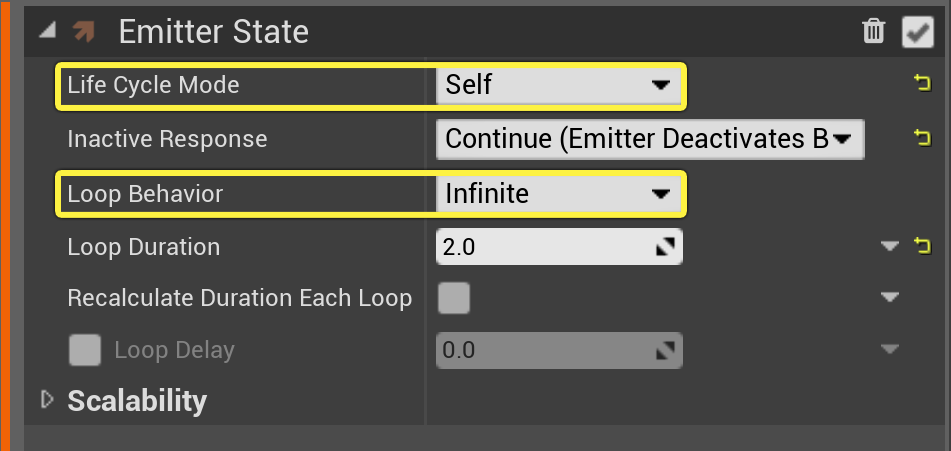
Task: Reset Life Cycle Mode to default
Action: coord(922,83)
